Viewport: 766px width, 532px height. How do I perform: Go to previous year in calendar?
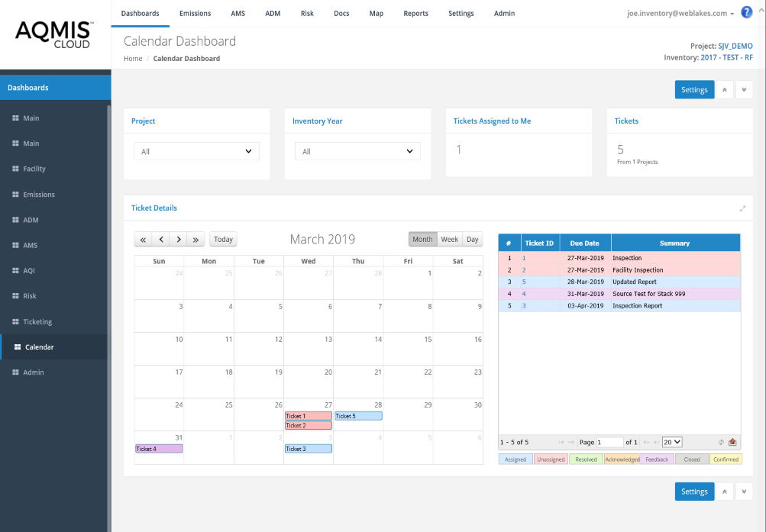coord(143,239)
